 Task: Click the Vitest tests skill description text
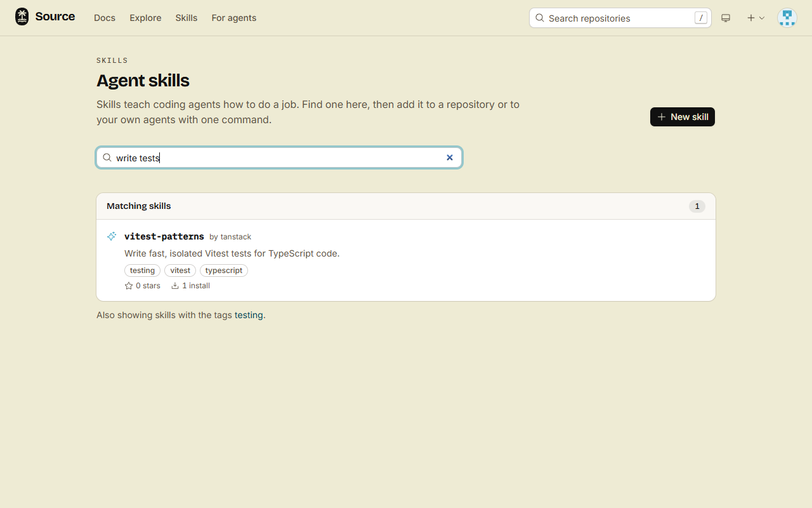tap(232, 253)
